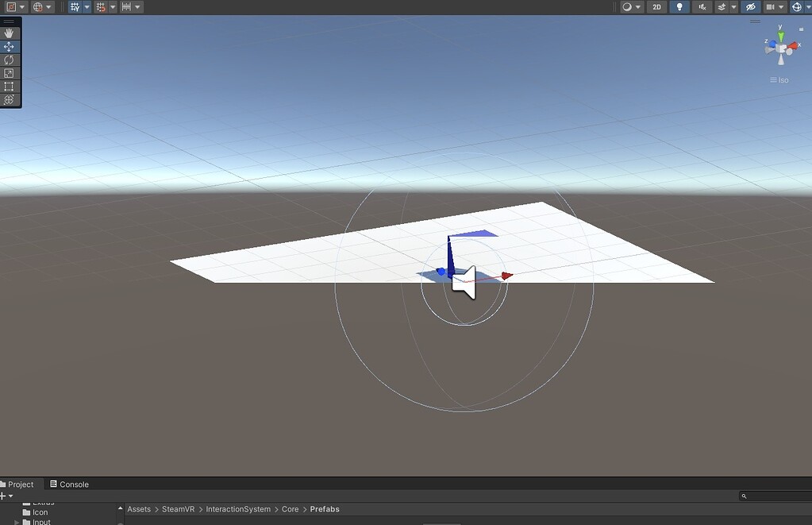This screenshot has width=812, height=525.
Task: Select the Scale tool
Action: (x=9, y=73)
